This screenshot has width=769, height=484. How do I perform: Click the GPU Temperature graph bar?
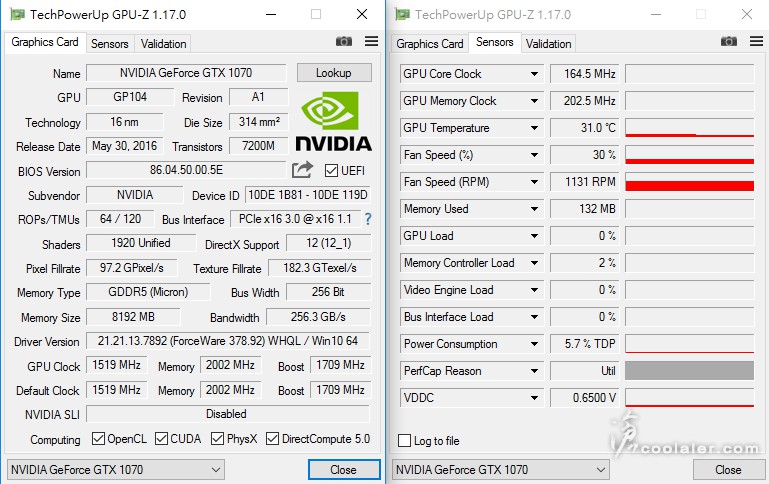pos(690,128)
